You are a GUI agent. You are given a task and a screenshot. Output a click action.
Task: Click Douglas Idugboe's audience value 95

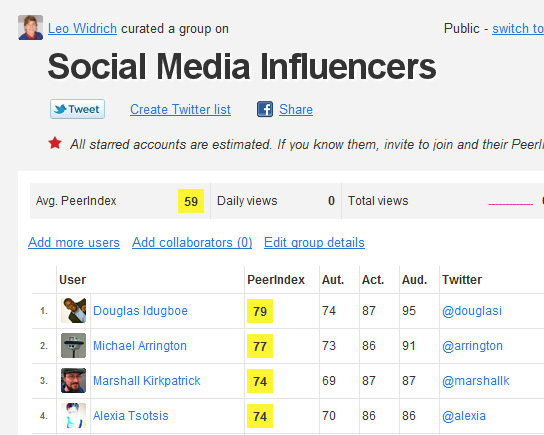pos(409,311)
